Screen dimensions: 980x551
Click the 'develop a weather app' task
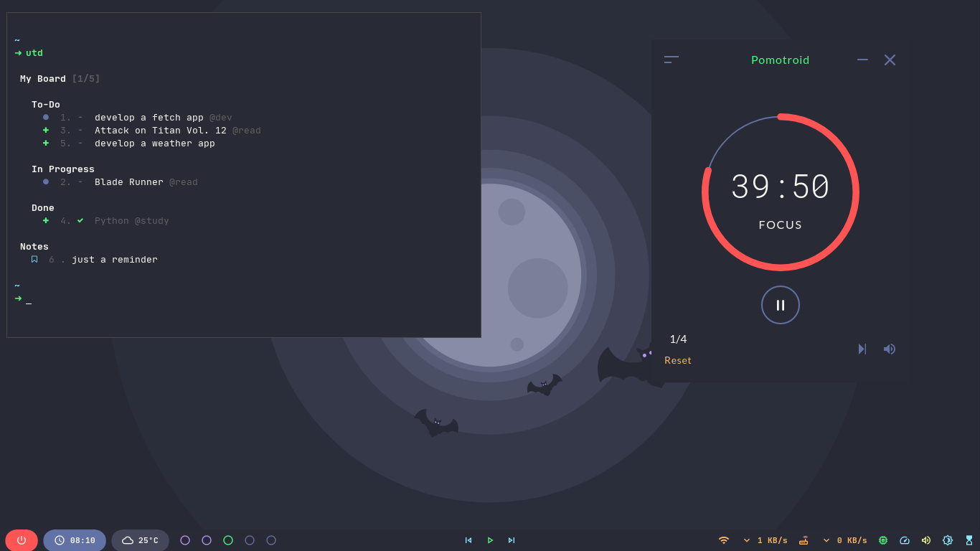pyautogui.click(x=155, y=143)
